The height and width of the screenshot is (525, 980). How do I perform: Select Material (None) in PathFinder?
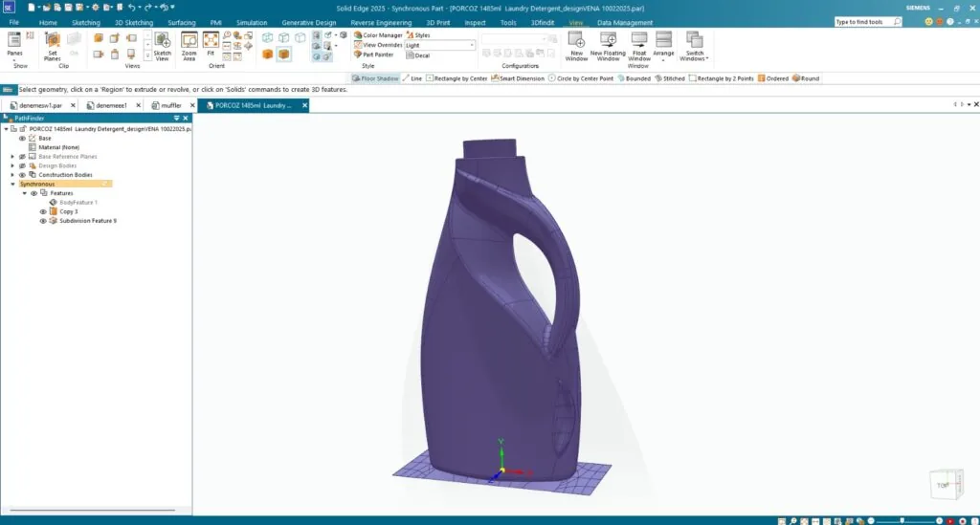(x=58, y=147)
